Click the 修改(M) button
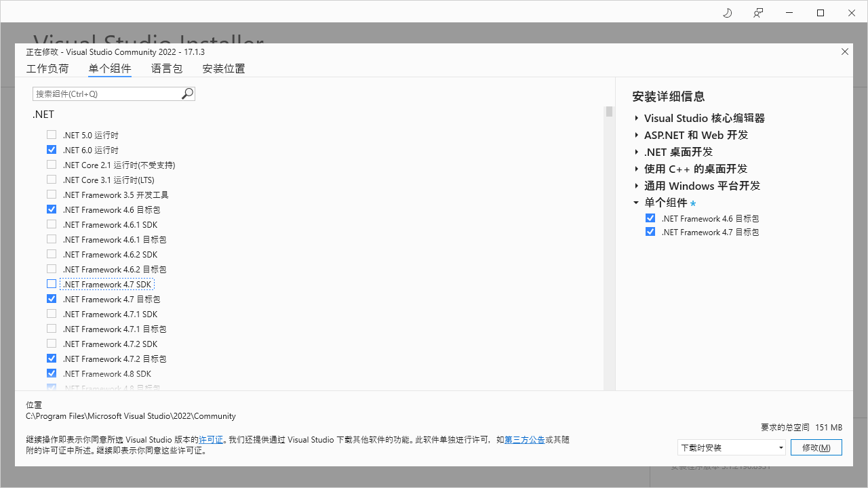This screenshot has width=868, height=488. pyautogui.click(x=816, y=447)
